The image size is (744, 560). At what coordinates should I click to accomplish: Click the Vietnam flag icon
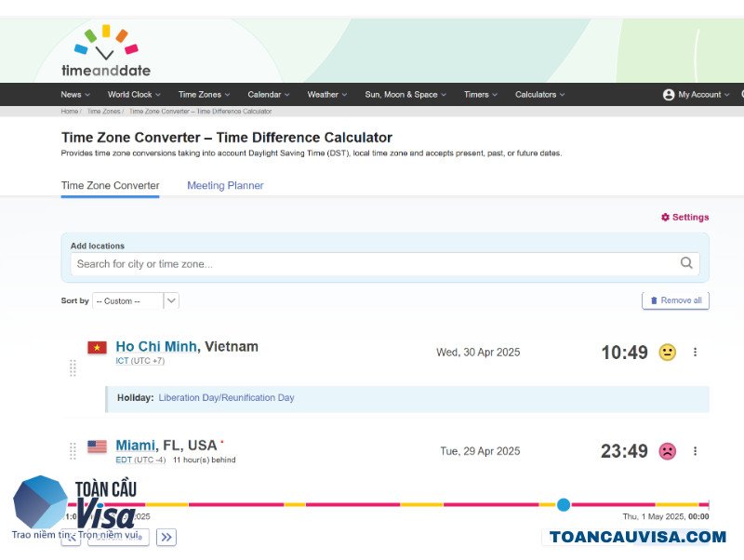pyautogui.click(x=97, y=347)
